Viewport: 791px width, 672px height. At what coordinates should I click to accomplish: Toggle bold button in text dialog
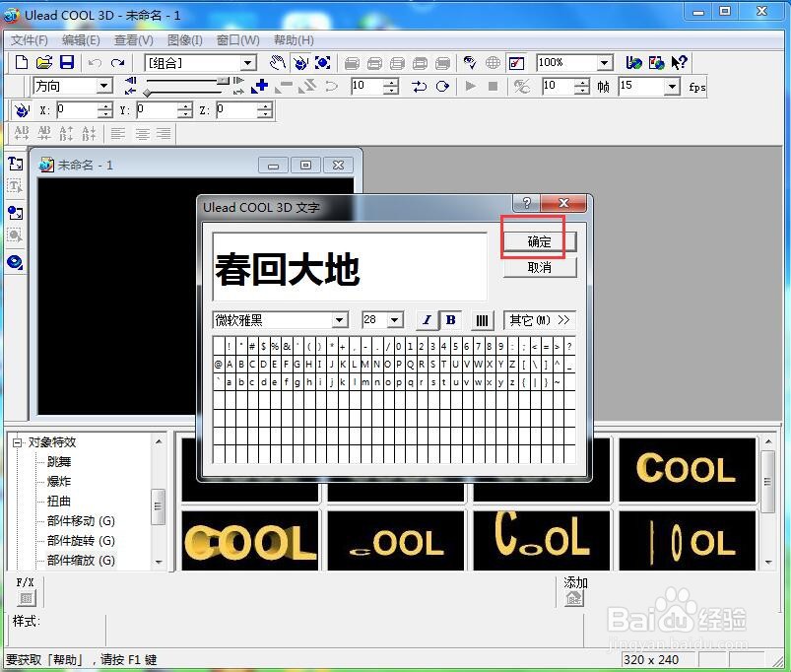click(450, 320)
